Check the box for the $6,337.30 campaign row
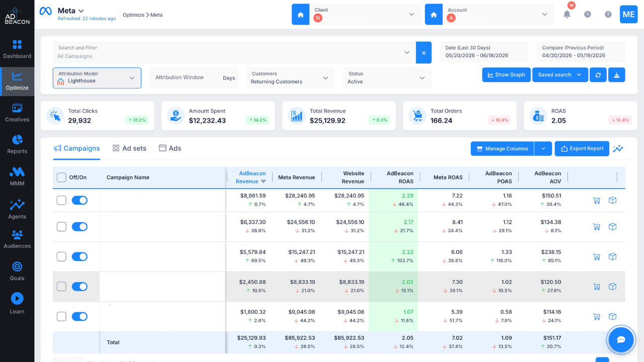The image size is (644, 362). [61, 227]
